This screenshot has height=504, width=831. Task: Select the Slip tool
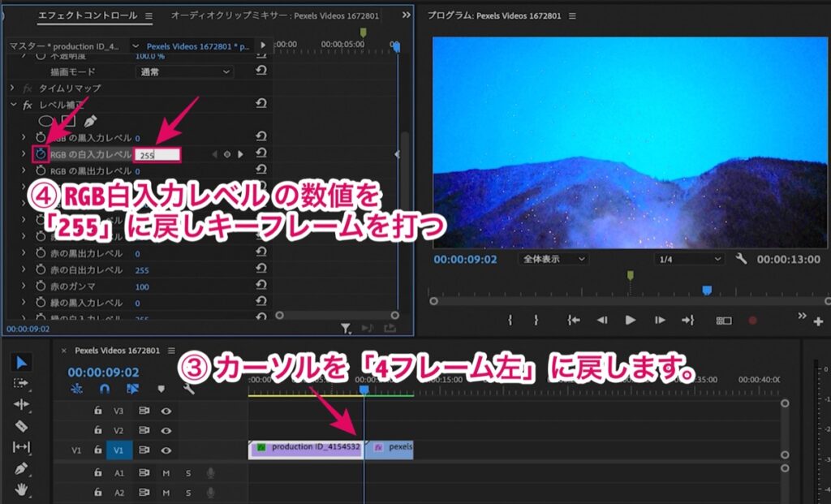pyautogui.click(x=21, y=447)
